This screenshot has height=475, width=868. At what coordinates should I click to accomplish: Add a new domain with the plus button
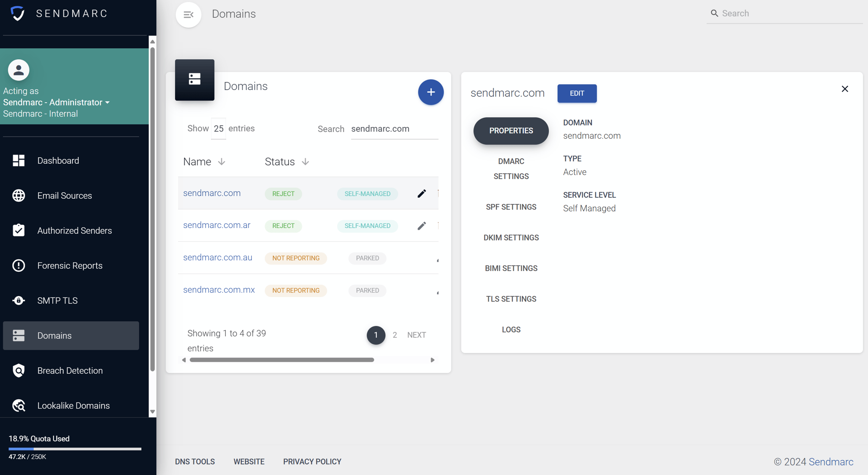pos(431,92)
